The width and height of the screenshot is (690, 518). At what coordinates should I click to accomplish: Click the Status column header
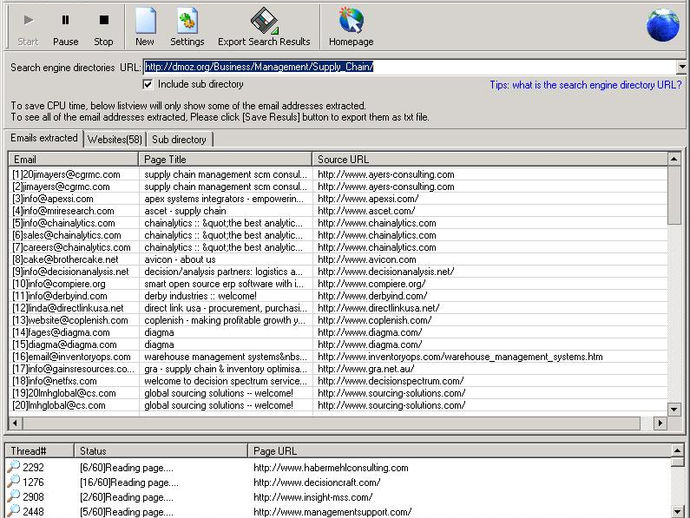(161, 451)
